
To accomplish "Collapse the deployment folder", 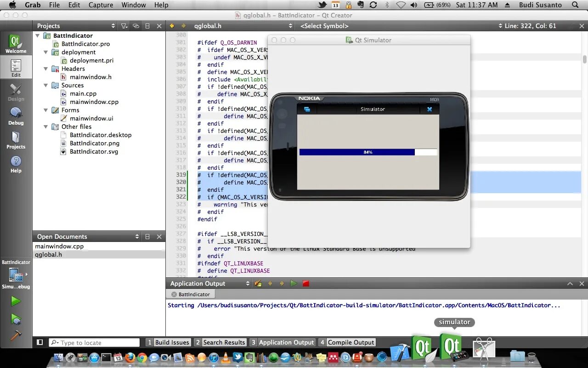I will coord(45,52).
